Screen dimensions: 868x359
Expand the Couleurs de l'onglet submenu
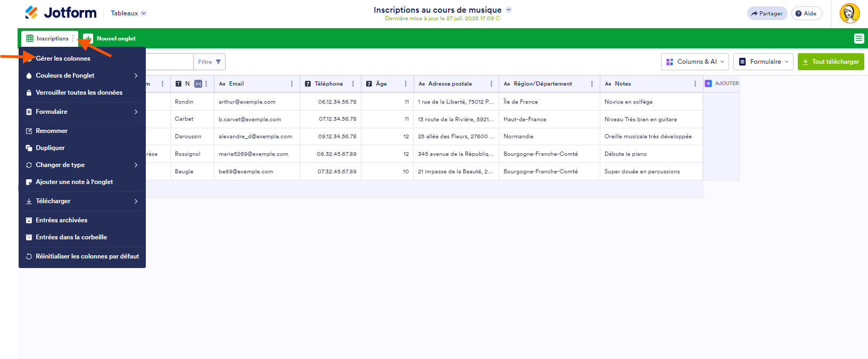pos(82,76)
